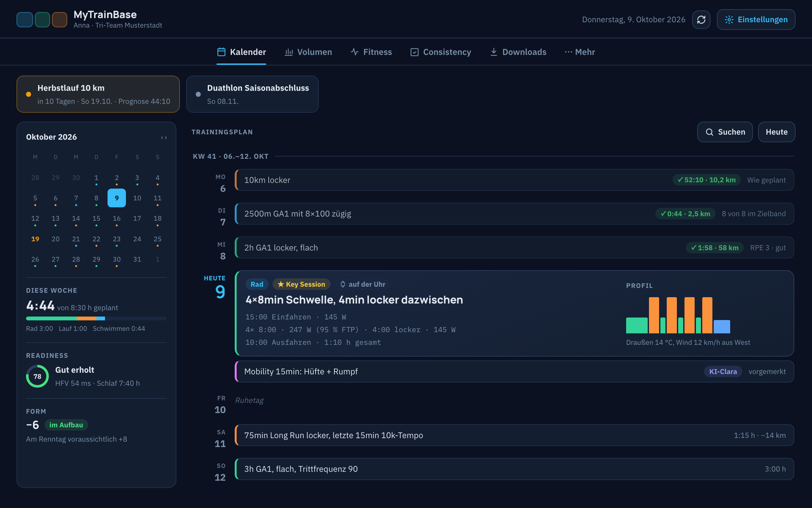Open the Mobility 15min: Hüfte + Rumpf row
Screen dimensions: 812x508
click(x=514, y=371)
